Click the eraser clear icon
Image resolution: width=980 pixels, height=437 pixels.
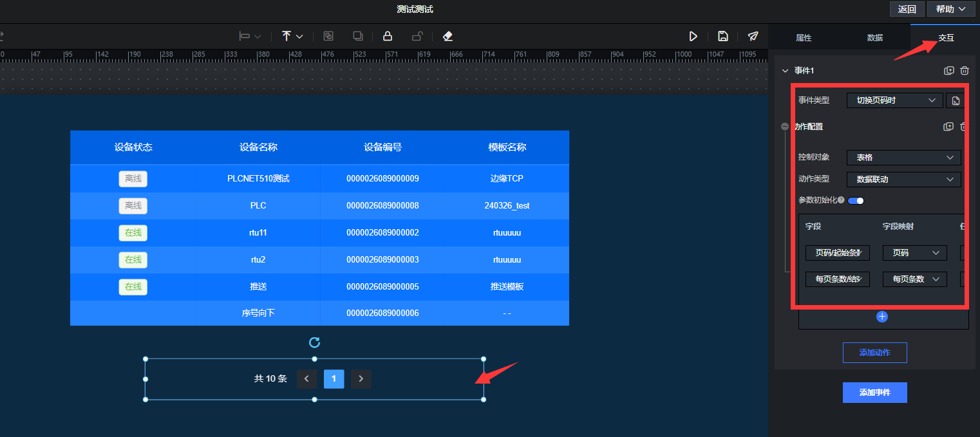pos(448,37)
